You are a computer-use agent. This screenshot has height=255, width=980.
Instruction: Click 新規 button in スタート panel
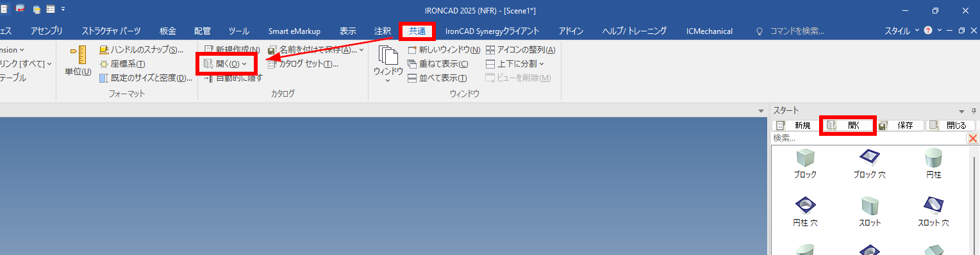(796, 126)
